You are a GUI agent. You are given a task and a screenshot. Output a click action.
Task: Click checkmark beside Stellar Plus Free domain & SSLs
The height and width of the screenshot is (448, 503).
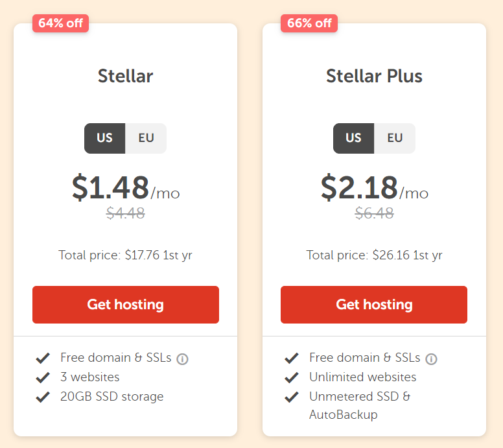click(x=292, y=358)
